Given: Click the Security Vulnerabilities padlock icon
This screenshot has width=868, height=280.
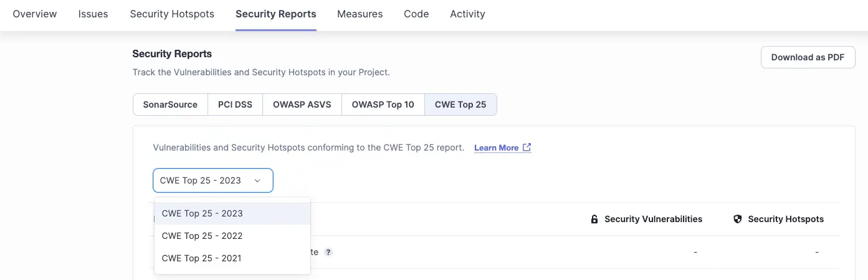Looking at the screenshot, I should (594, 219).
